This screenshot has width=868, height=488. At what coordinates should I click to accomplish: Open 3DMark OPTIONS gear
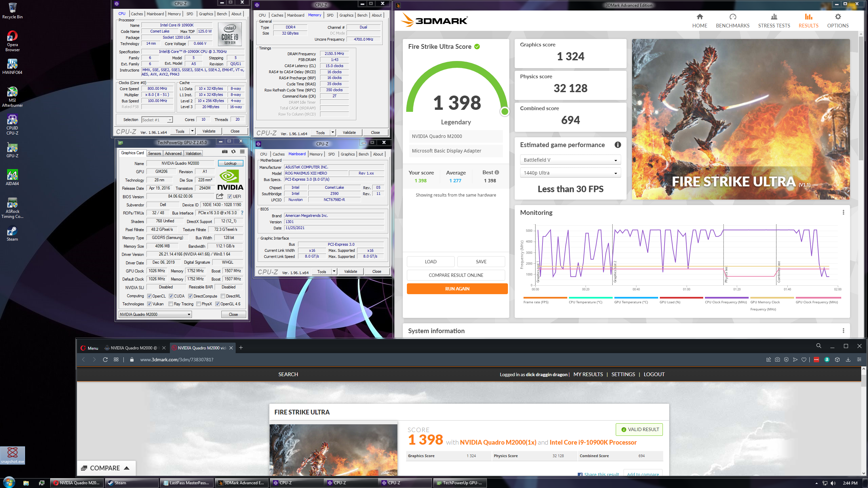837,21
